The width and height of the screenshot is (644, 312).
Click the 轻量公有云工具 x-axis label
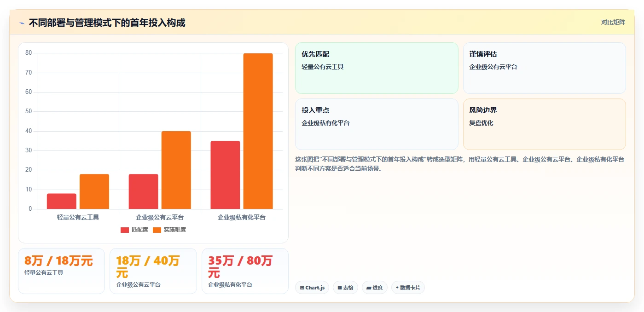coord(78,217)
